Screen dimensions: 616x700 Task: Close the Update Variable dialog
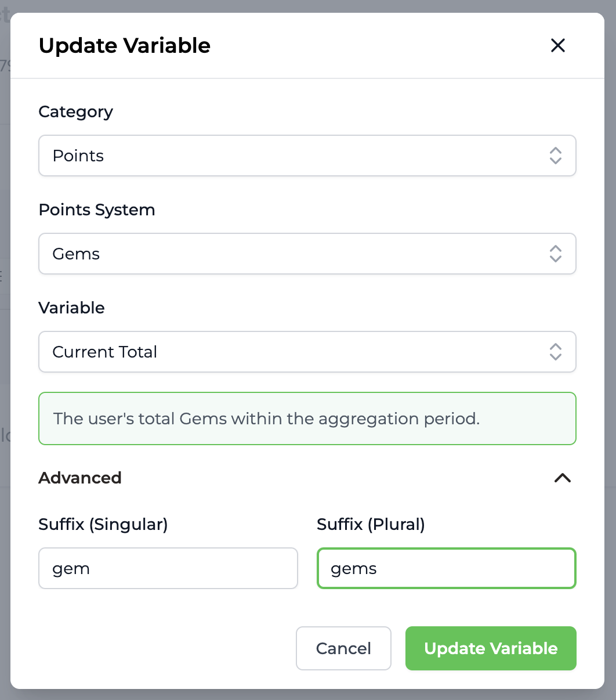coord(557,45)
